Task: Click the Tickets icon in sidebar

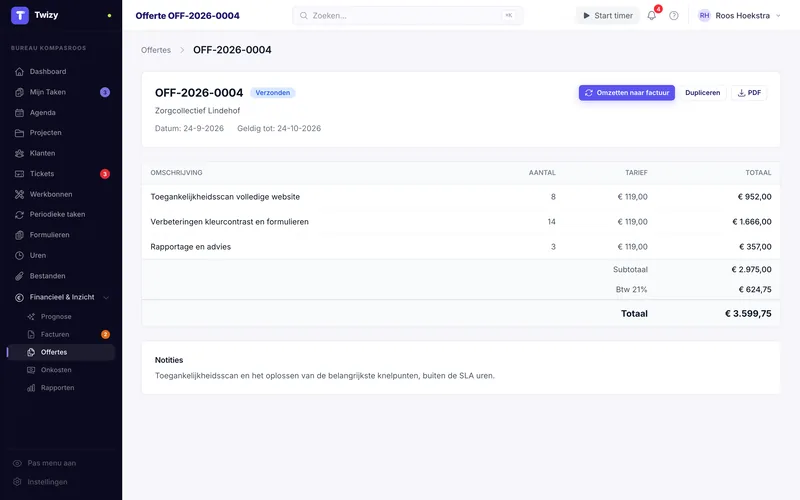Action: point(19,173)
